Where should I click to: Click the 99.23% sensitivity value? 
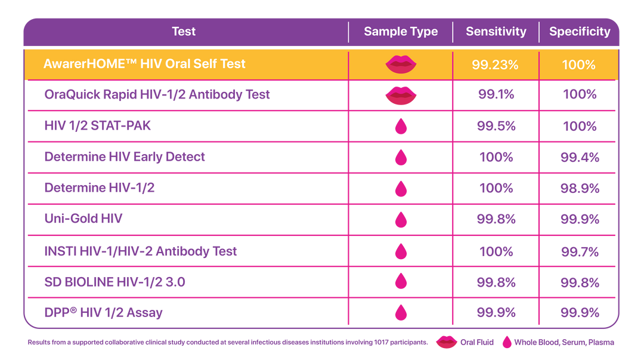coord(495,64)
